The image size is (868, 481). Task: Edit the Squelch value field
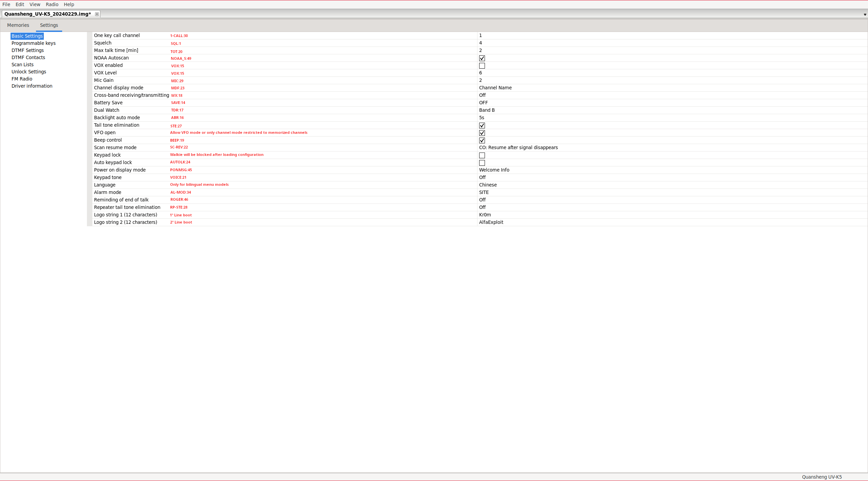[x=481, y=43]
